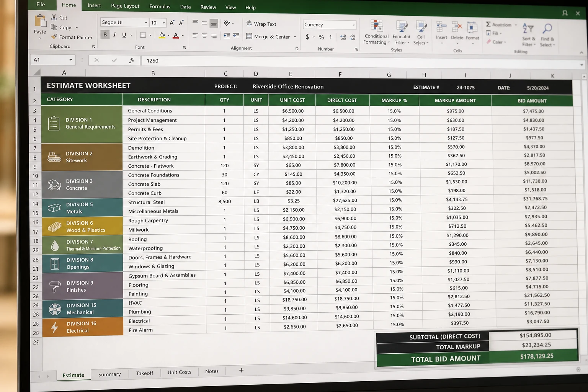Click the Increase Decimal icon
The height and width of the screenshot is (392, 588).
click(x=343, y=37)
